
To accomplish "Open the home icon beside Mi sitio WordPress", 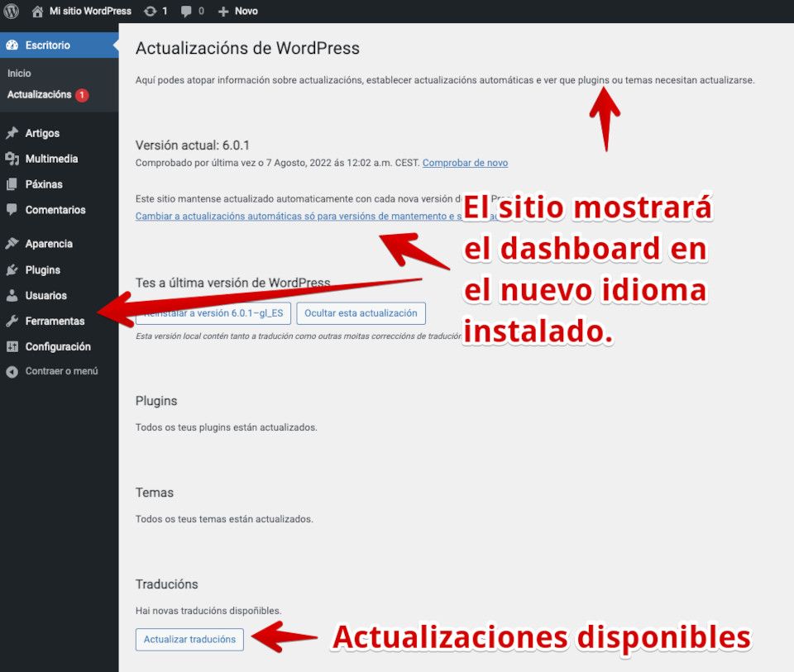I will click(x=37, y=11).
